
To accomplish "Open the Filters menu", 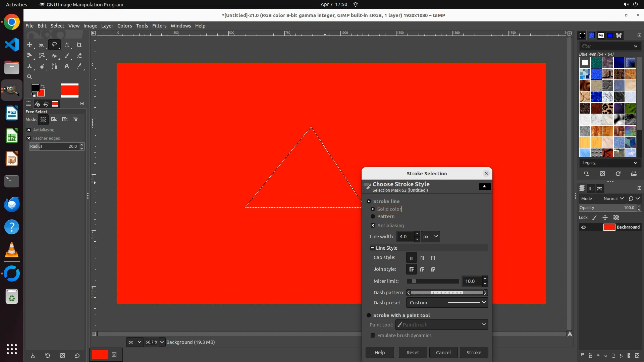I will pos(159,26).
